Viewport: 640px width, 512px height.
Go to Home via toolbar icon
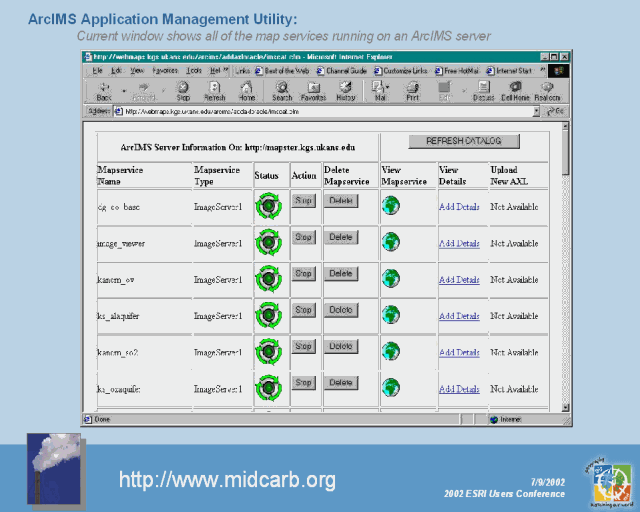[x=247, y=91]
